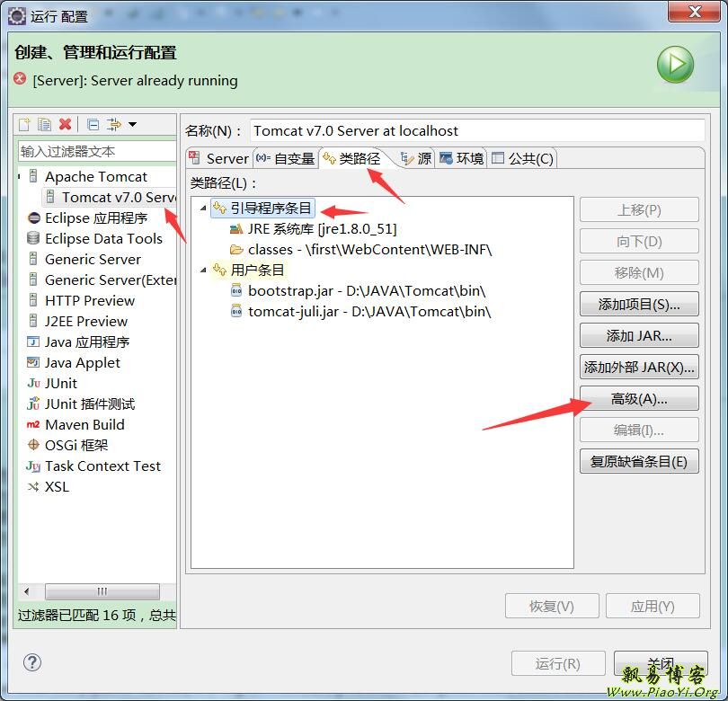Click the bootstrap.jar file icon
Image resolution: width=728 pixels, height=701 pixels.
click(x=236, y=290)
